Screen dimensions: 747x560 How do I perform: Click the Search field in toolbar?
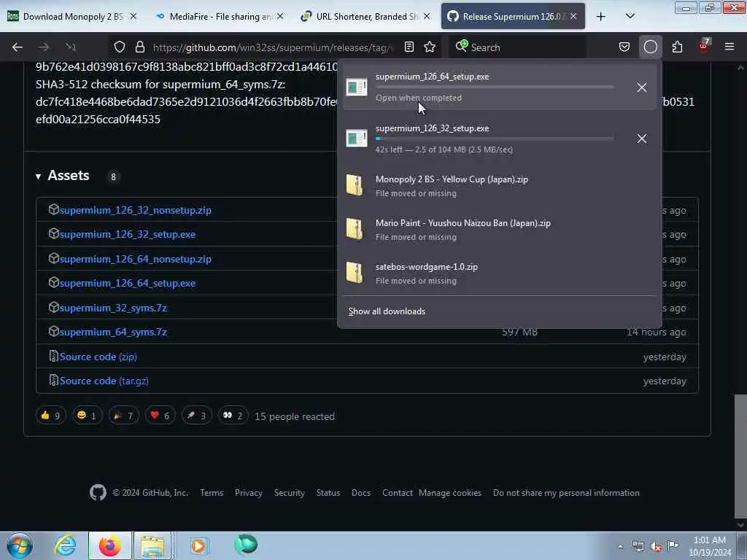(519, 47)
